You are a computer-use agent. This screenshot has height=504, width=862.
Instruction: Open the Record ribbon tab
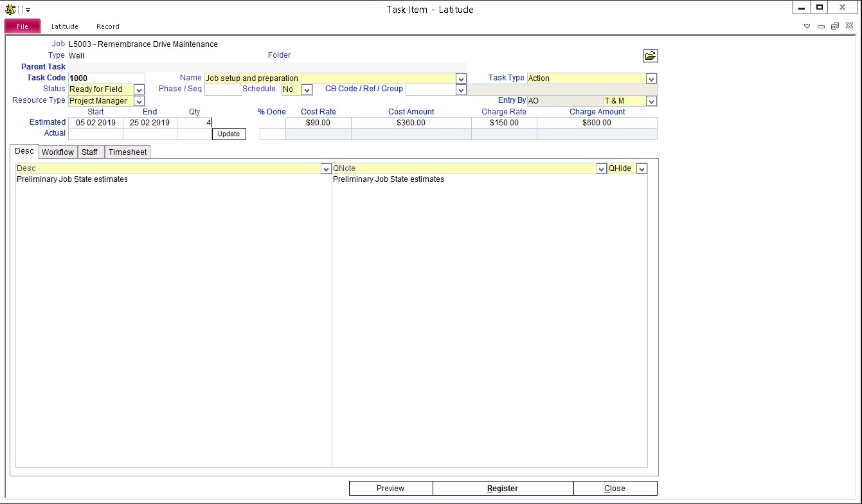(107, 26)
